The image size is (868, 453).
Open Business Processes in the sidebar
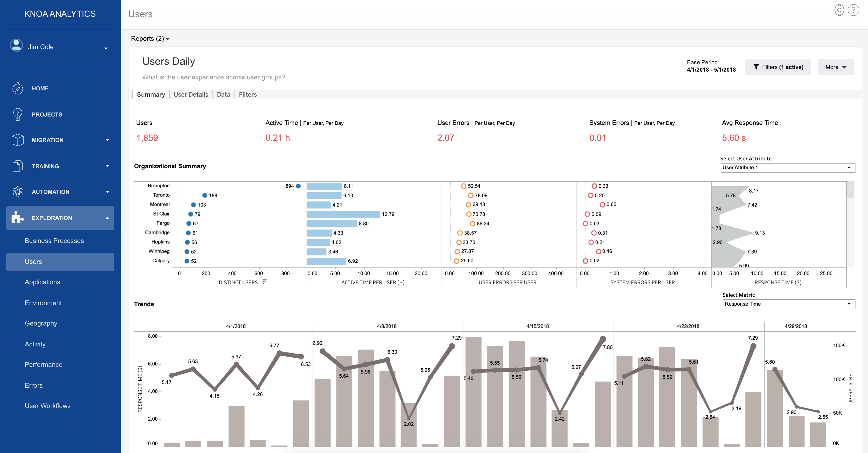tap(54, 241)
